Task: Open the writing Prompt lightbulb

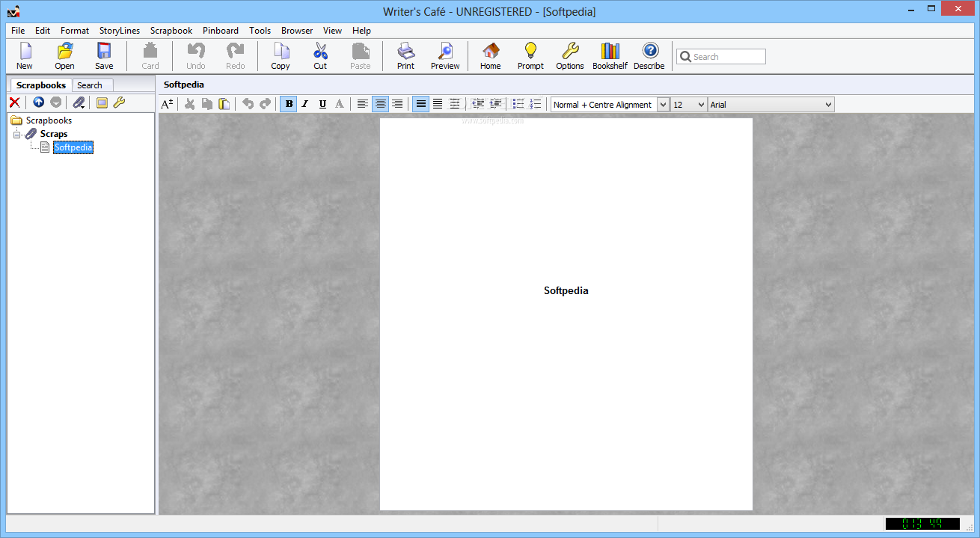Action: pos(530,56)
